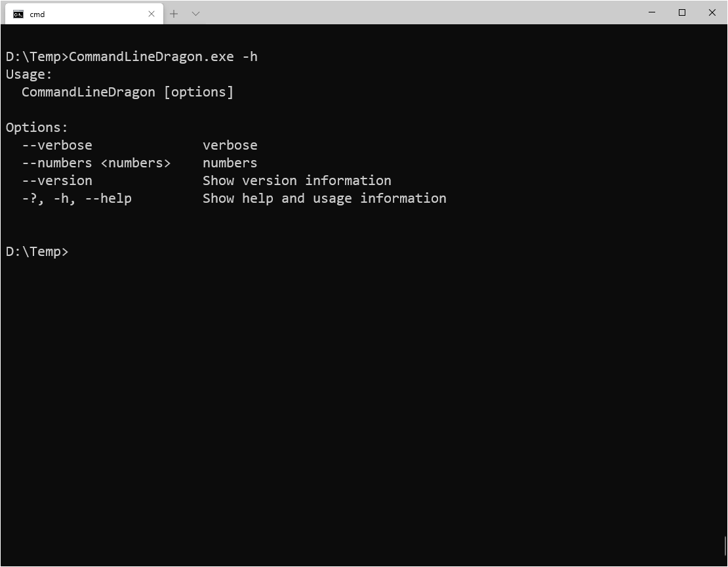Select the --verbose option text
This screenshot has width=728, height=567.
[57, 145]
